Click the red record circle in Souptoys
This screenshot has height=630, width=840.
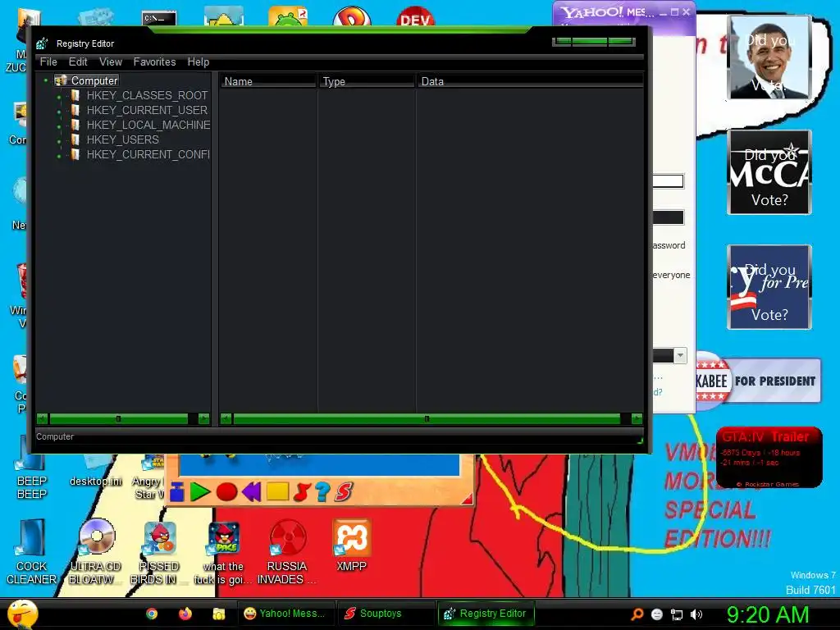coord(226,491)
